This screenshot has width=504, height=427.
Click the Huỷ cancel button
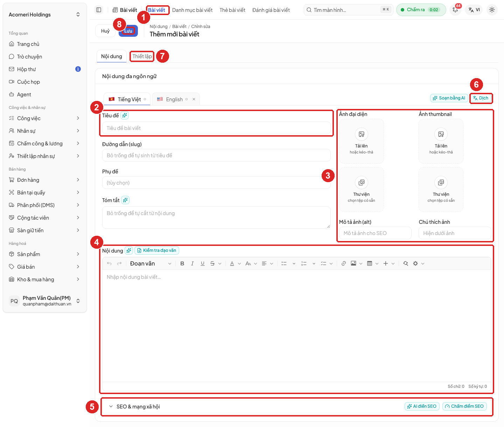point(105,31)
